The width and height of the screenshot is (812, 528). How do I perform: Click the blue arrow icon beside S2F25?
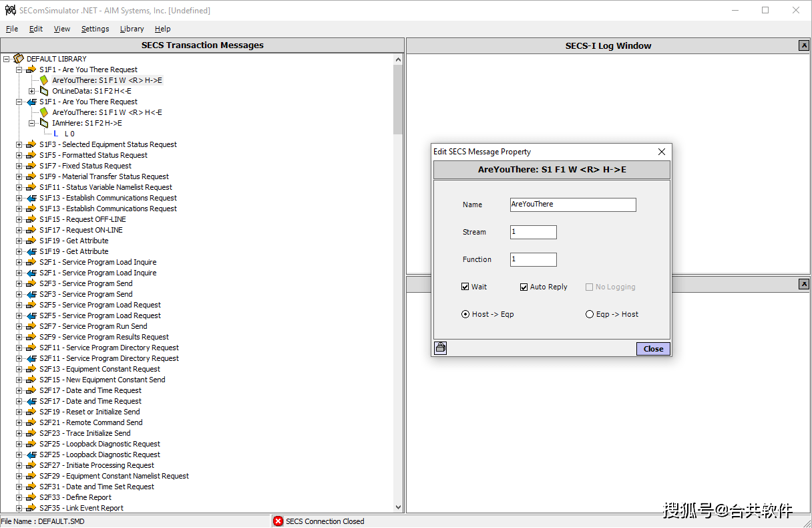coord(31,454)
